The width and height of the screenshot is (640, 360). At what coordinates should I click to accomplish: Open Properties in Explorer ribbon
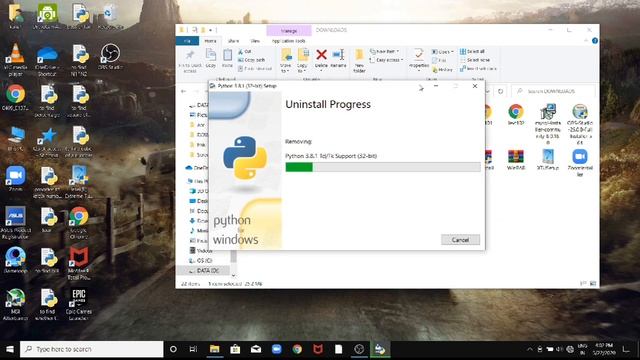click(418, 60)
